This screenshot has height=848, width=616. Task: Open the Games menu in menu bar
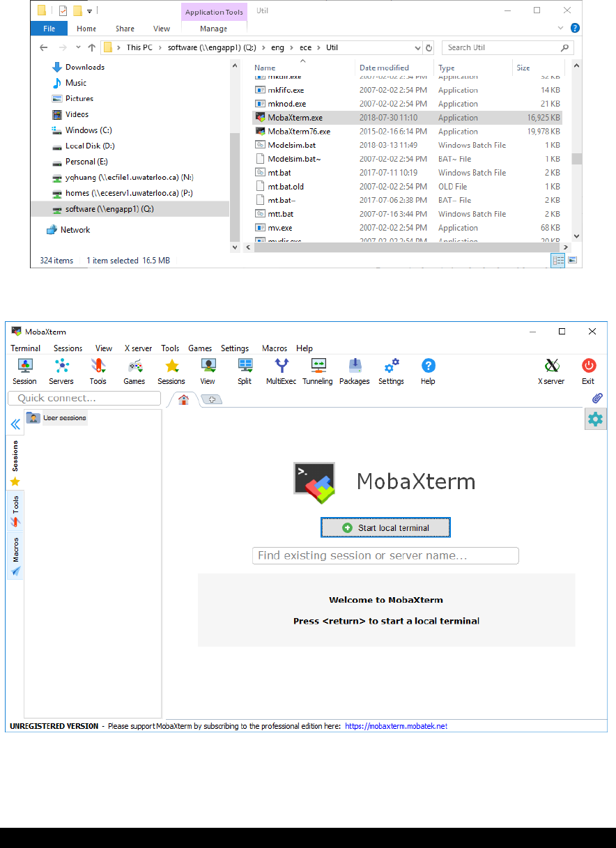click(200, 348)
